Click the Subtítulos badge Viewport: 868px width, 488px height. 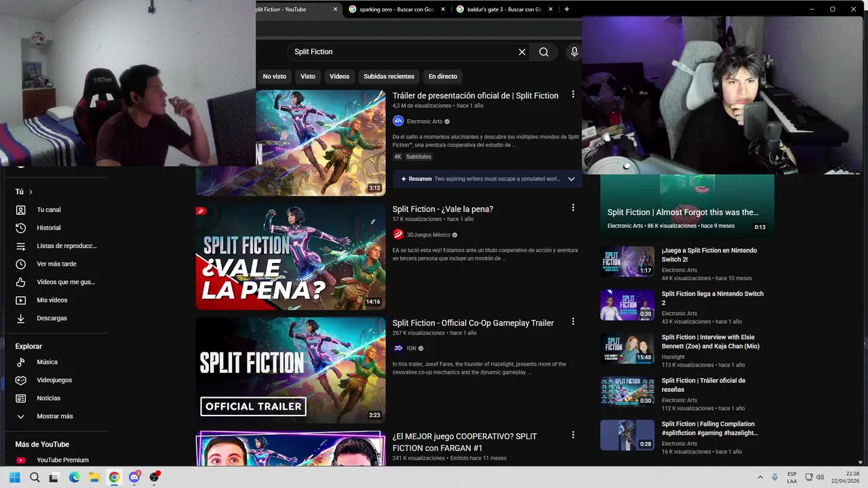click(418, 157)
